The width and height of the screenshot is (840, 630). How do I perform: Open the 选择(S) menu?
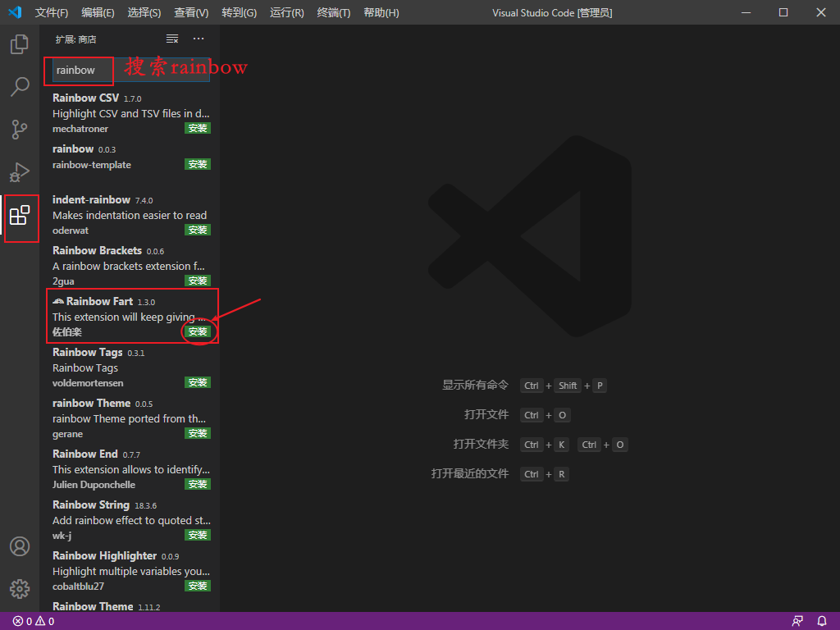point(144,12)
